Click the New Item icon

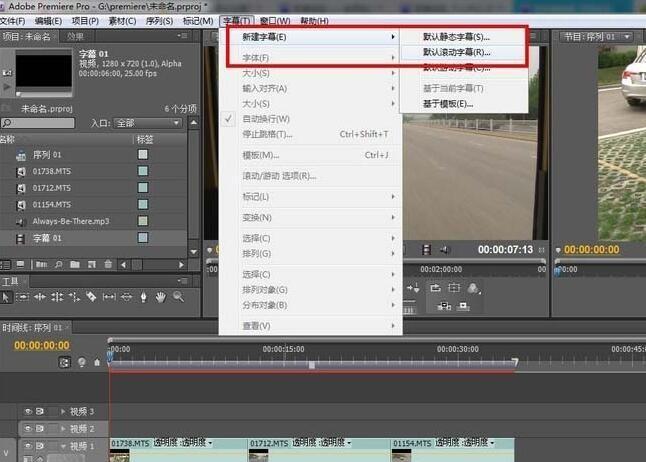tap(91, 265)
